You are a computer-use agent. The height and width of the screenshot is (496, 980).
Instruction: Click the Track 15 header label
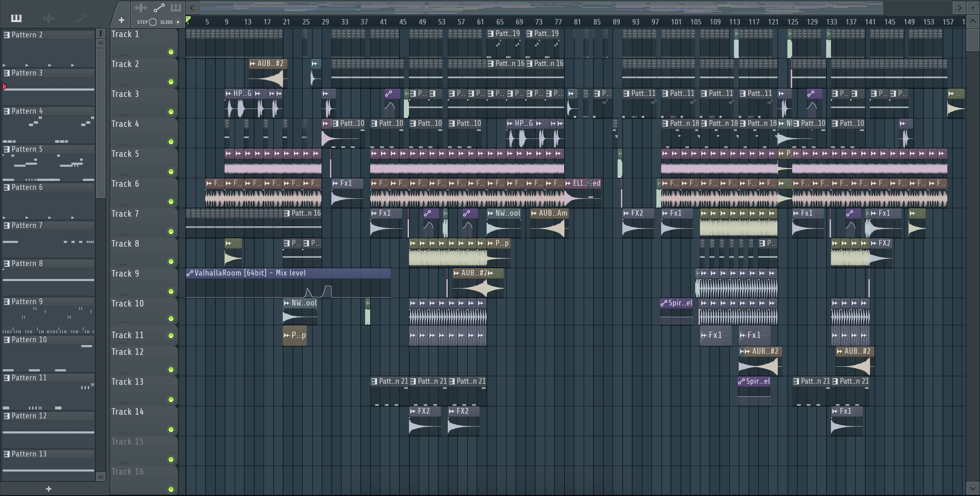128,441
